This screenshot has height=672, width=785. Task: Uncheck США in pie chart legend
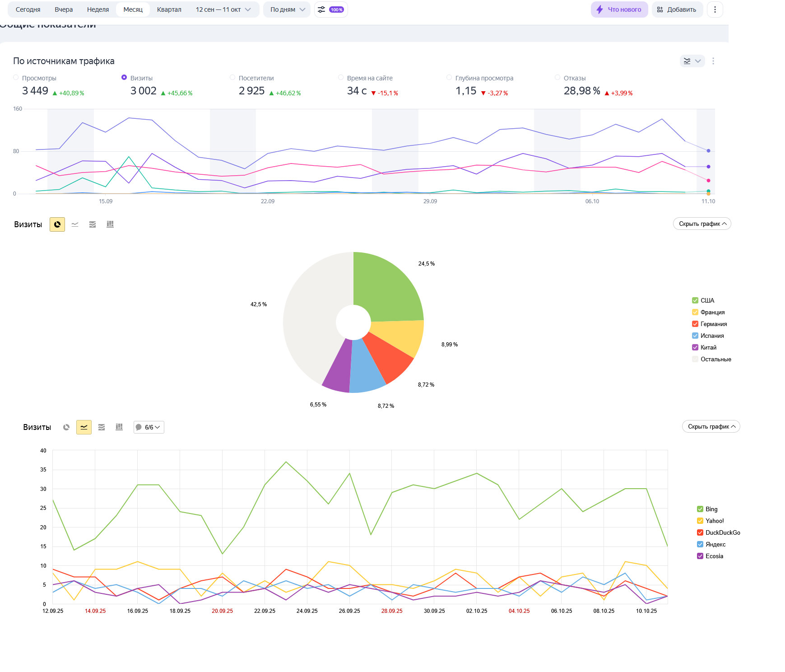695,300
